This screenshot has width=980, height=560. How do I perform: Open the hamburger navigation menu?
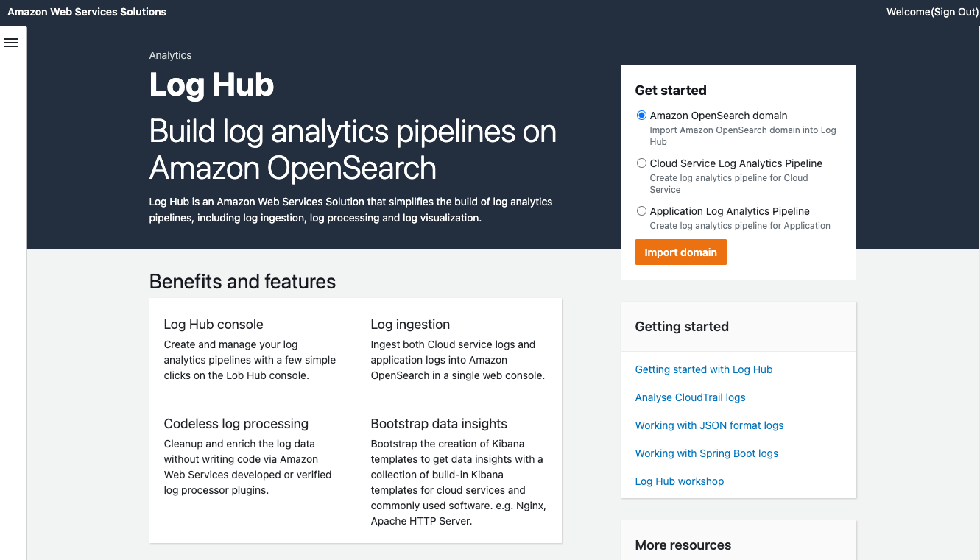pos(11,43)
